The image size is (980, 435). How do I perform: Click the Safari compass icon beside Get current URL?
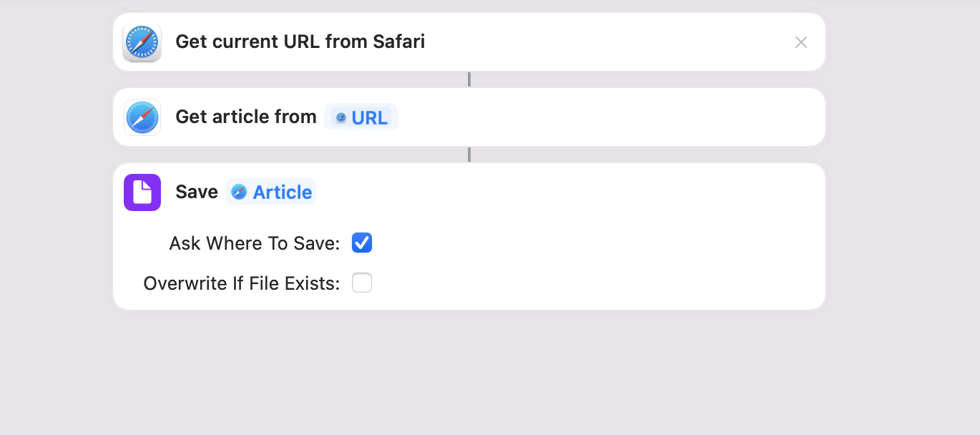[x=142, y=42]
